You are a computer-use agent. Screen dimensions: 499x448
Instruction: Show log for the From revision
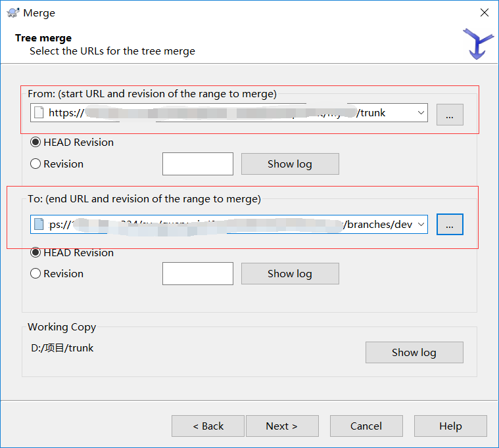pyautogui.click(x=290, y=164)
